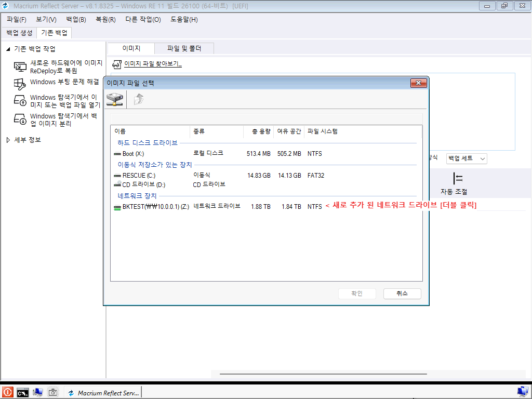Click the CD drive (D:) icon
The height and width of the screenshot is (399, 532).
117,184
